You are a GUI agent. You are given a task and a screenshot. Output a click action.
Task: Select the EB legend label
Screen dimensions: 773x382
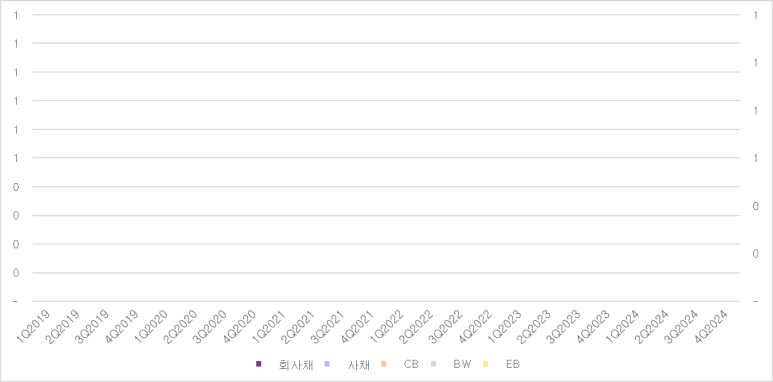pos(513,364)
